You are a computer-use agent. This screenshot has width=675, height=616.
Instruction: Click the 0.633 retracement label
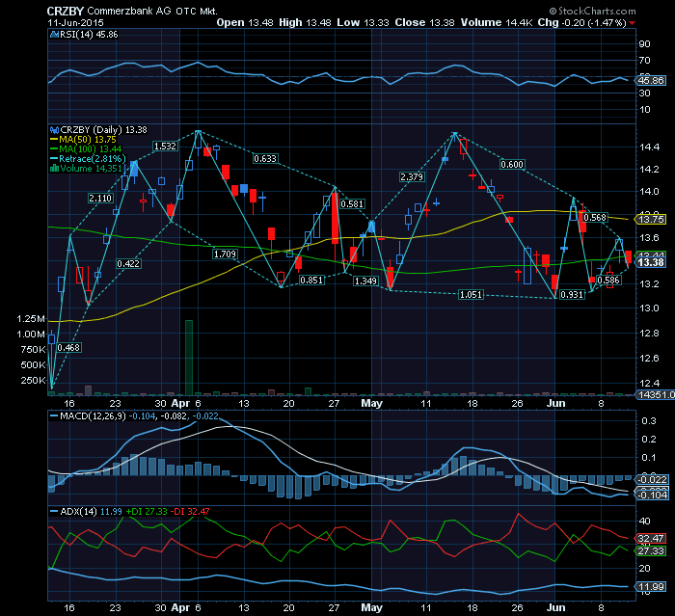point(265,159)
